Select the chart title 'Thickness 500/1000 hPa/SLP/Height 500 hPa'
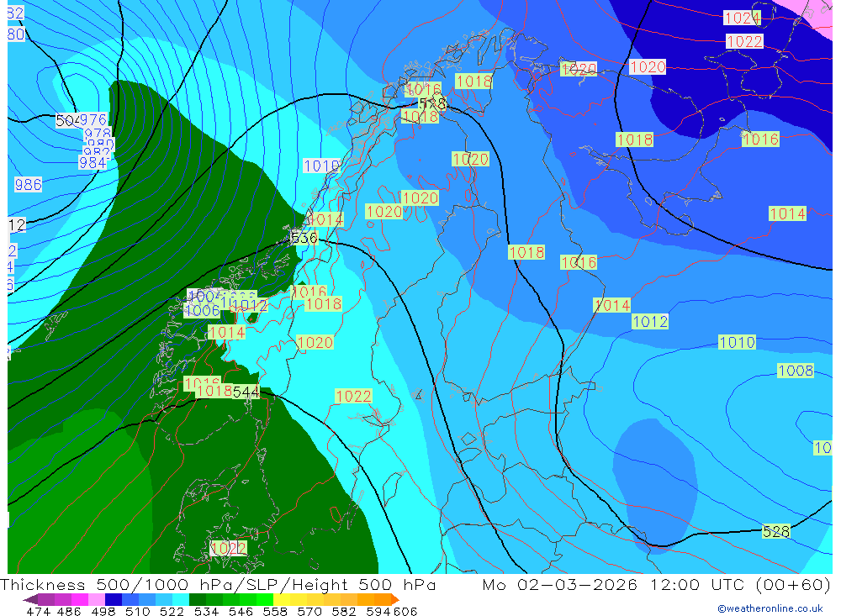841x616 pixels. tap(218, 584)
